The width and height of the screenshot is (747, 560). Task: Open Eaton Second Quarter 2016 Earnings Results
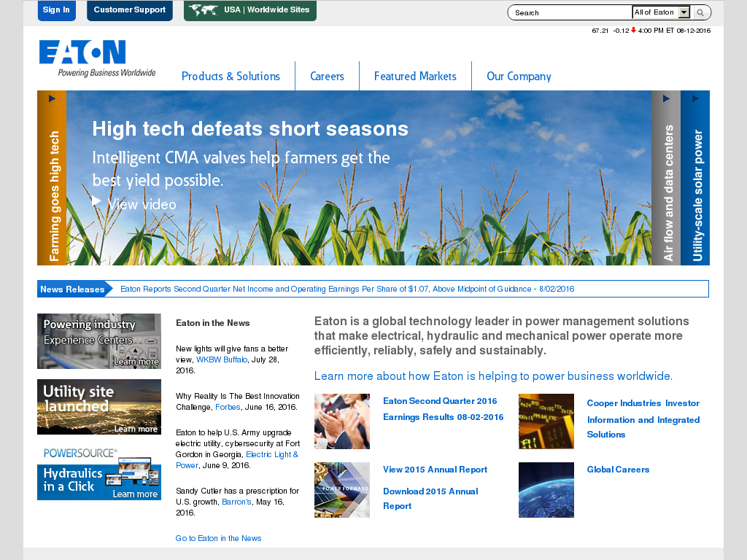(x=443, y=409)
